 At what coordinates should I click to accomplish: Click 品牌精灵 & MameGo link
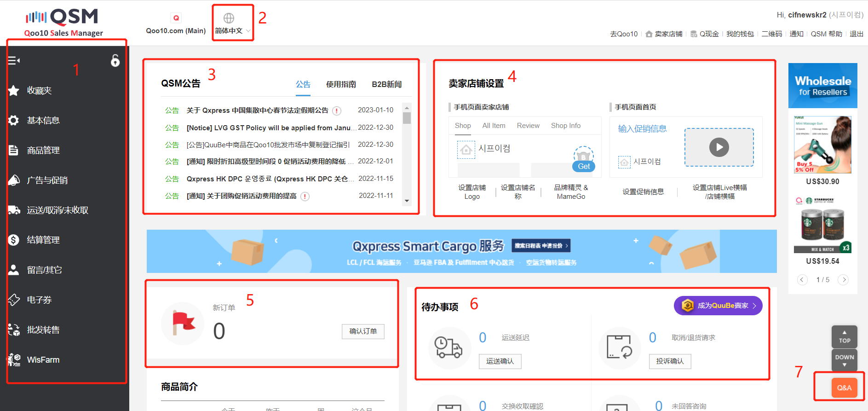pyautogui.click(x=571, y=192)
